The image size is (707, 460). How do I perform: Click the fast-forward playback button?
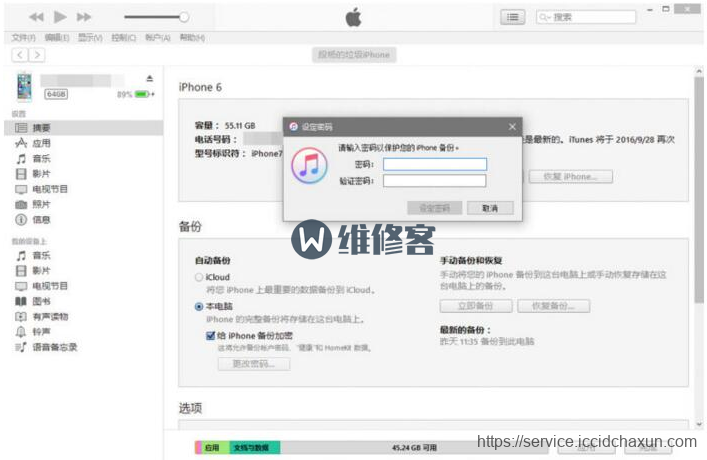[x=84, y=17]
